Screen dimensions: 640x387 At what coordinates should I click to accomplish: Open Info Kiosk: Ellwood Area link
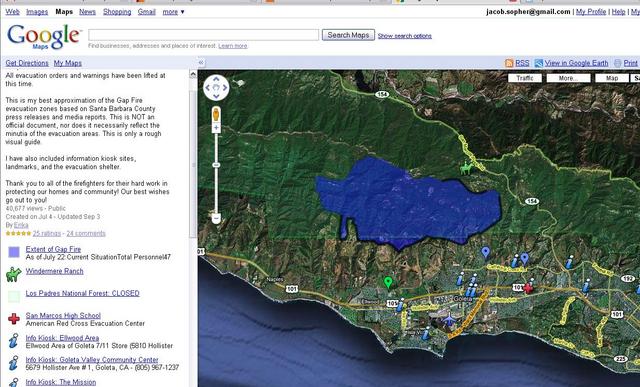click(x=62, y=338)
